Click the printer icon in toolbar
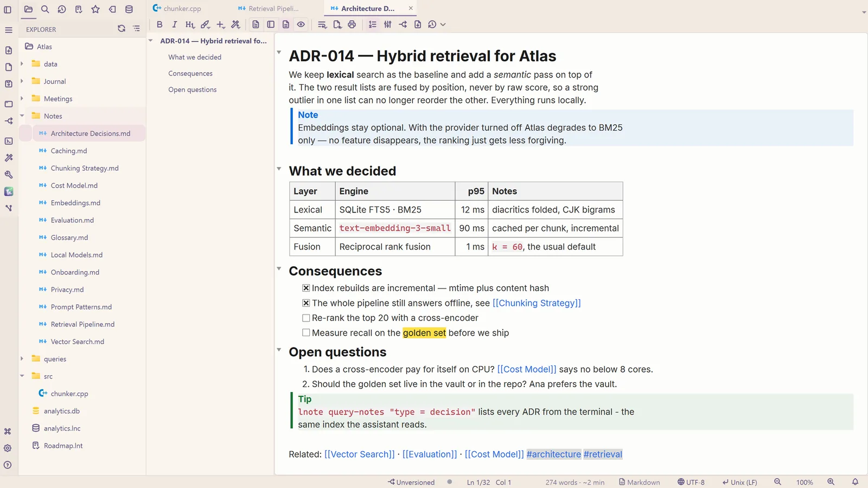Screen dimensions: 868x488 click(352, 24)
